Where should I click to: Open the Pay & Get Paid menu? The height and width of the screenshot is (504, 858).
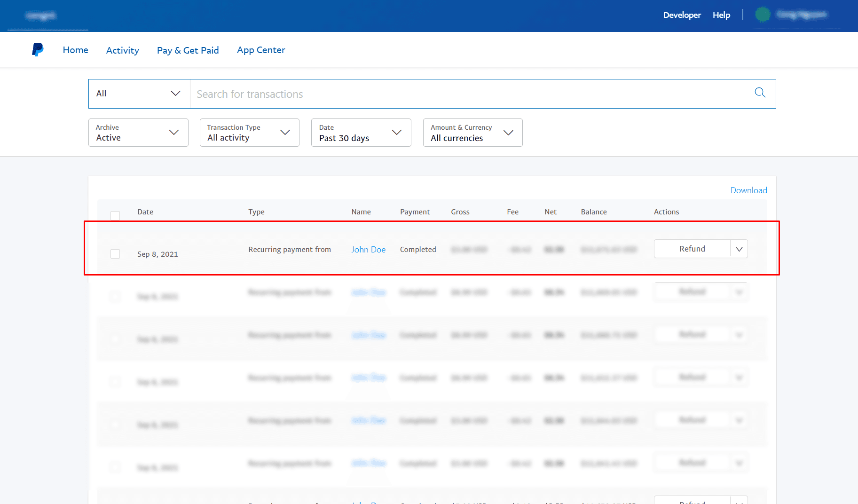pos(188,50)
